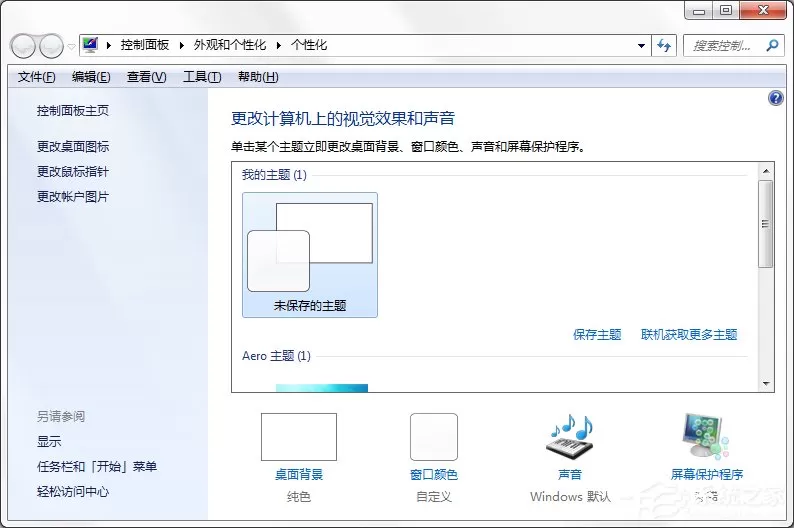Click the control panel computer icon in address bar

point(91,45)
